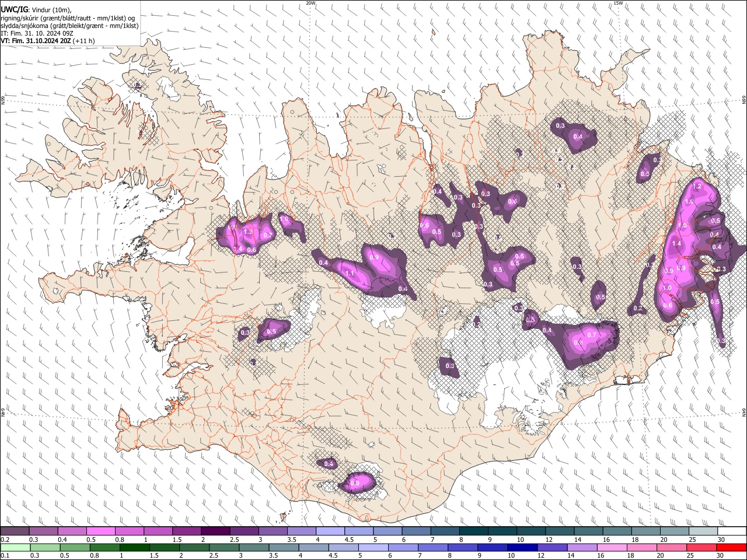Click the dark teal 8 swatch in upper legend
This screenshot has height=560, width=747.
click(x=473, y=531)
